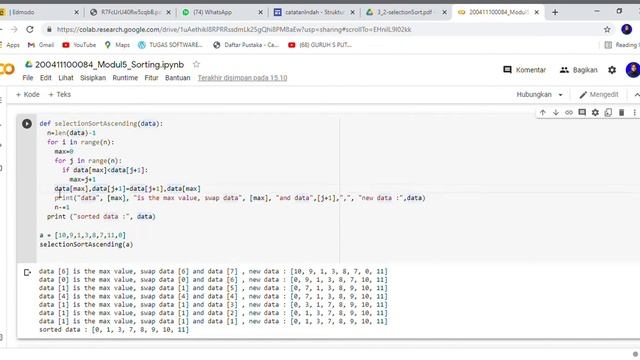Collapse the header with the chevron
This screenshot has height=360, width=640.
(x=636, y=95)
